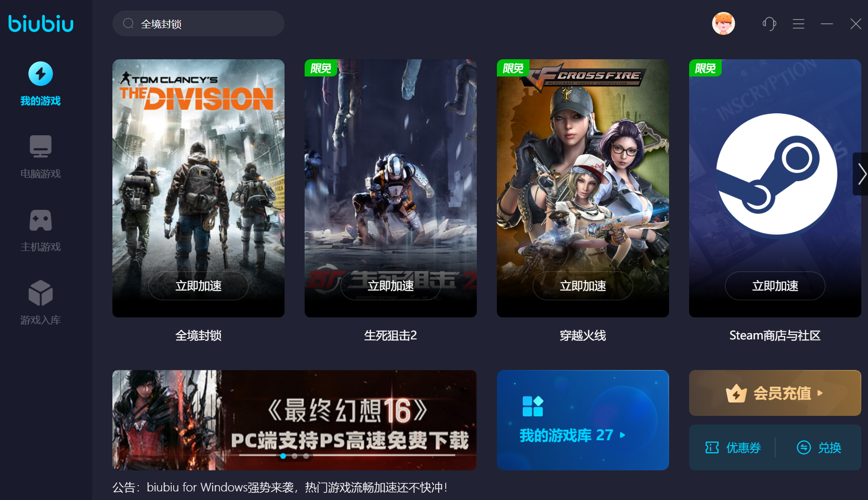Image resolution: width=868 pixels, height=500 pixels.
Task: Open the 最终幻想16 promotional banner
Action: coord(295,420)
